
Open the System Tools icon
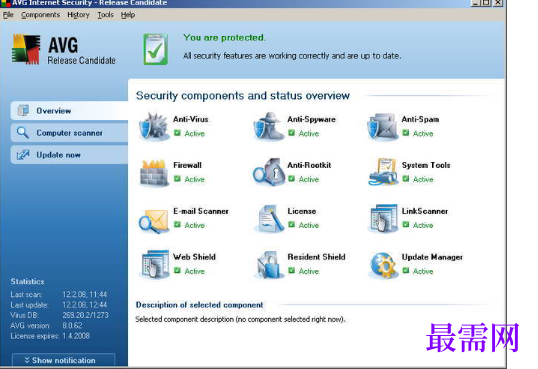(383, 172)
